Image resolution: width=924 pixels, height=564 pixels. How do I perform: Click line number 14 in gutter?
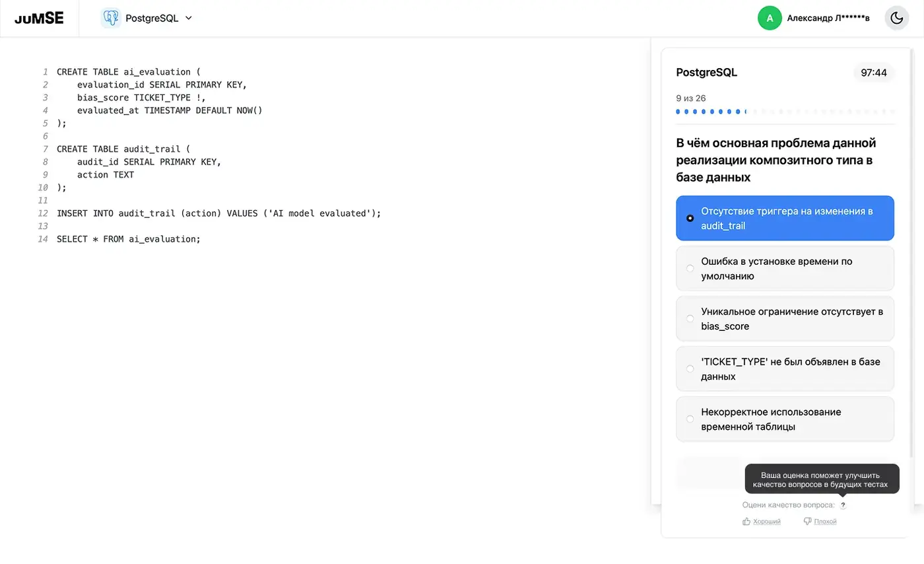(x=43, y=238)
